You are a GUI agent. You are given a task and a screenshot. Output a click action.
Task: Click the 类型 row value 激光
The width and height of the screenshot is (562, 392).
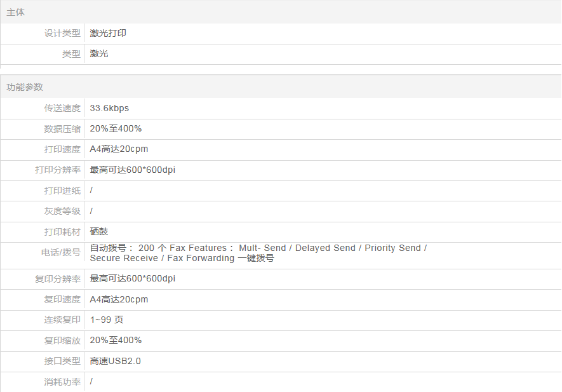pyautogui.click(x=99, y=54)
